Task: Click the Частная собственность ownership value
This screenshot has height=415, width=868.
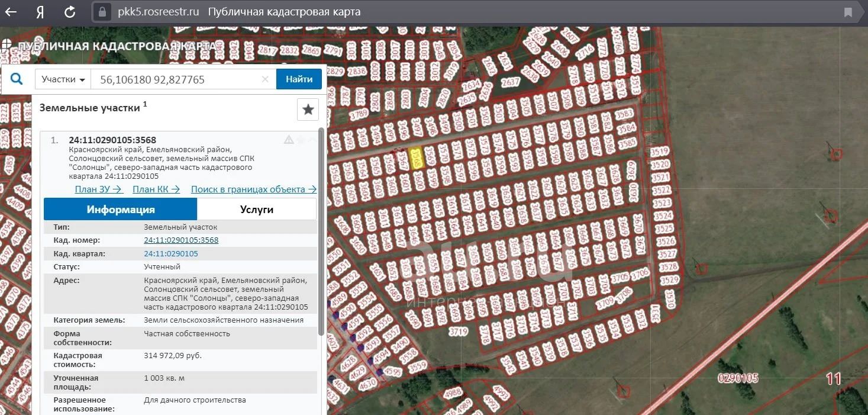Action: point(187,334)
